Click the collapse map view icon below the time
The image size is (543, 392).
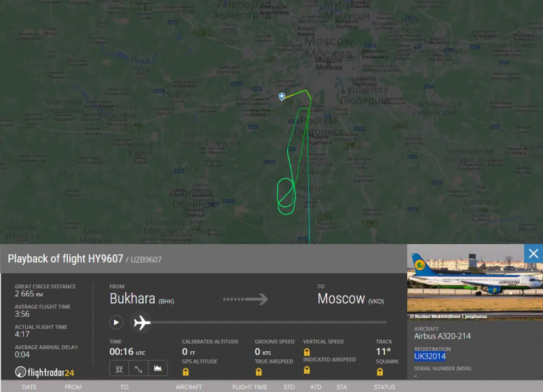click(119, 369)
